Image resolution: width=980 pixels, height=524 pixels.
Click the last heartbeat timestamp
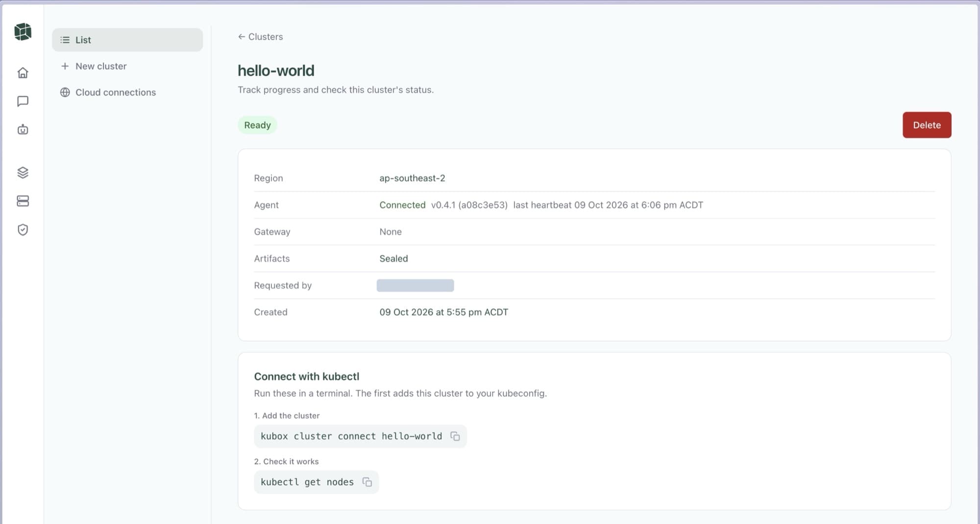[608, 205]
